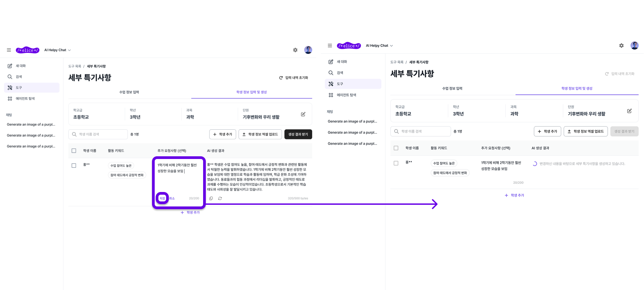Screen dimensions: 644x290
Task: Click the elice logo in left screen
Action: [x=28, y=50]
